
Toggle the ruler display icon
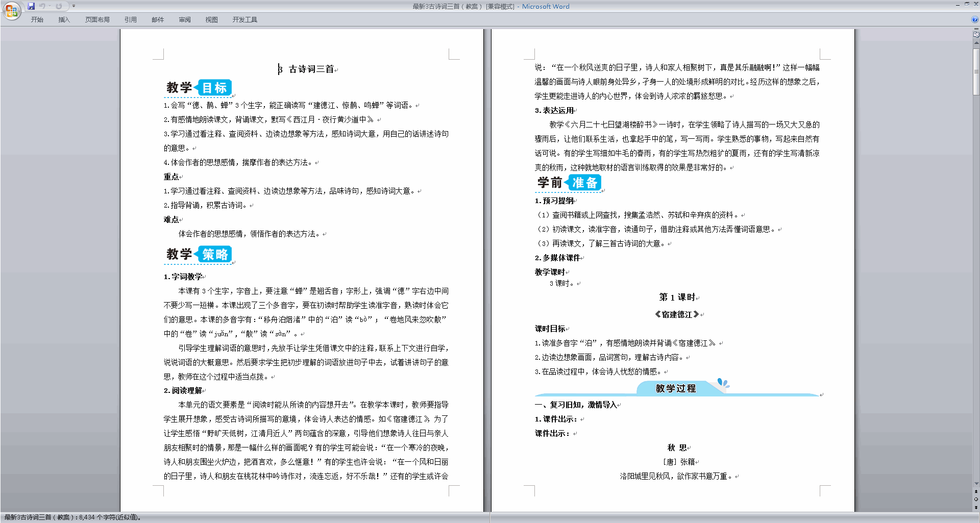click(x=976, y=35)
